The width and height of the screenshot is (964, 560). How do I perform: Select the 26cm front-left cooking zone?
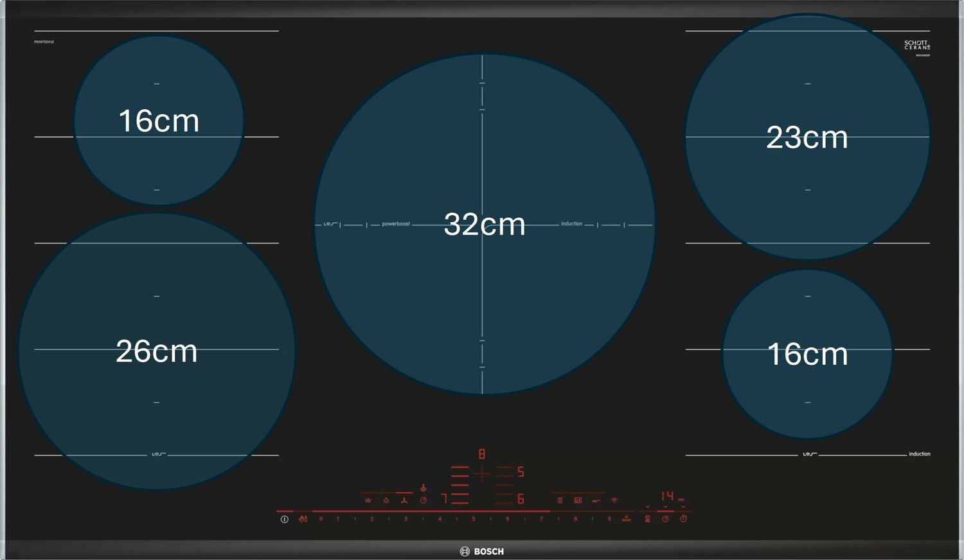(x=156, y=351)
